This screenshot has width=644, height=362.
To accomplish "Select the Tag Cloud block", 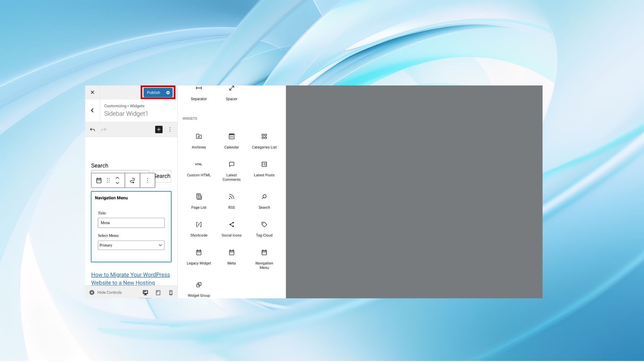I will [264, 229].
